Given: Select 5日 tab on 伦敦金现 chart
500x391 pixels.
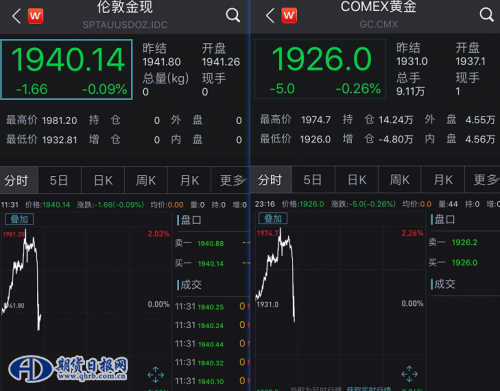Looking at the screenshot, I should pos(59,180).
